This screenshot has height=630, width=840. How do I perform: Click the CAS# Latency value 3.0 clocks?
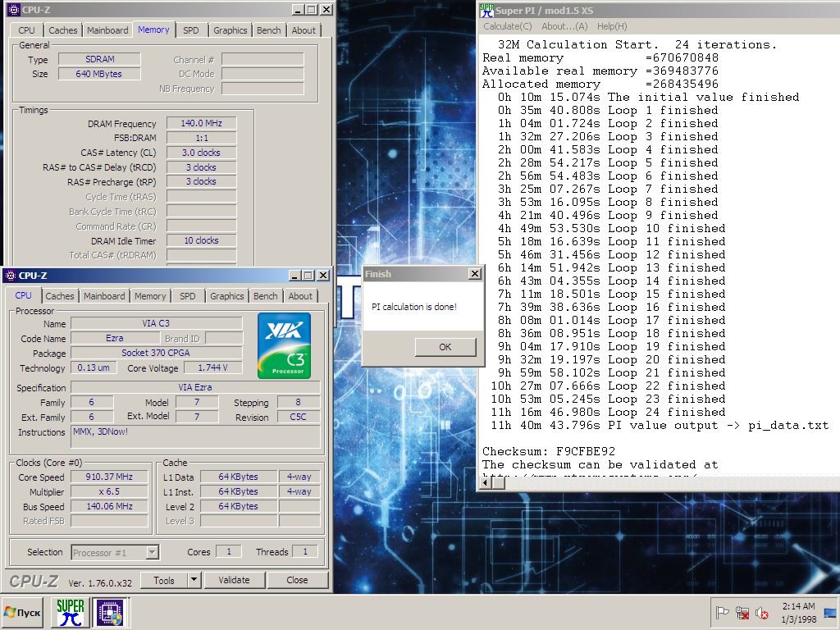[x=202, y=153]
